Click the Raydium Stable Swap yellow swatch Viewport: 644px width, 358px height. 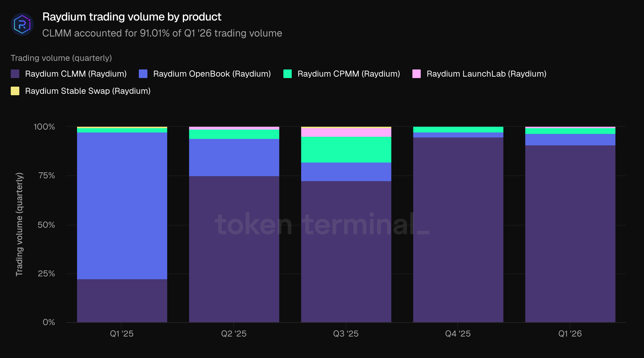(x=15, y=91)
